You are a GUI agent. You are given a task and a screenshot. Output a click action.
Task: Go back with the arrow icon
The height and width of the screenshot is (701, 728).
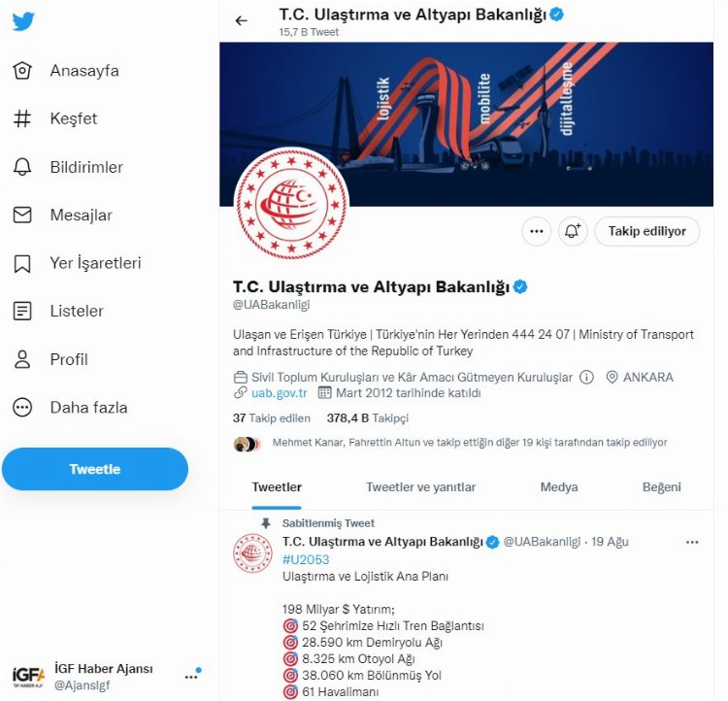click(242, 20)
